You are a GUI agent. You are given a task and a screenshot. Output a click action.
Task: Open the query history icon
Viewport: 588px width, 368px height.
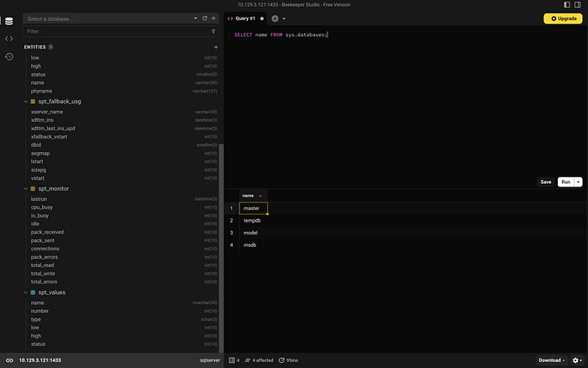[x=9, y=56]
